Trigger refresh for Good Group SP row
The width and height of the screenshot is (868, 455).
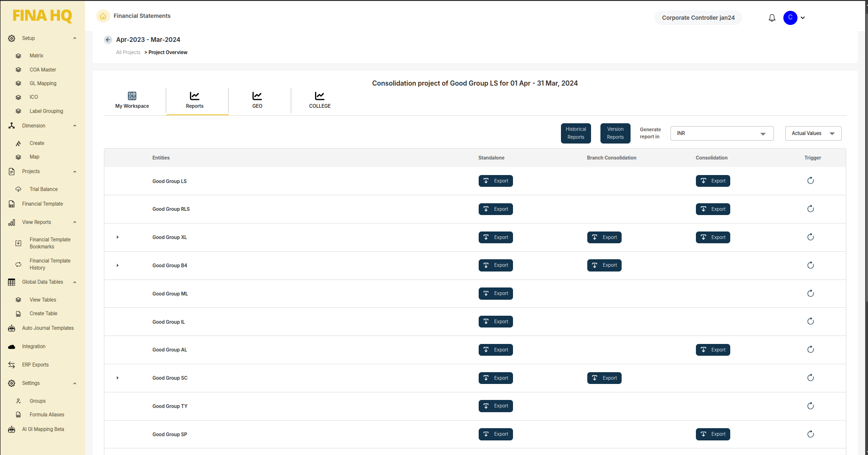[810, 434]
